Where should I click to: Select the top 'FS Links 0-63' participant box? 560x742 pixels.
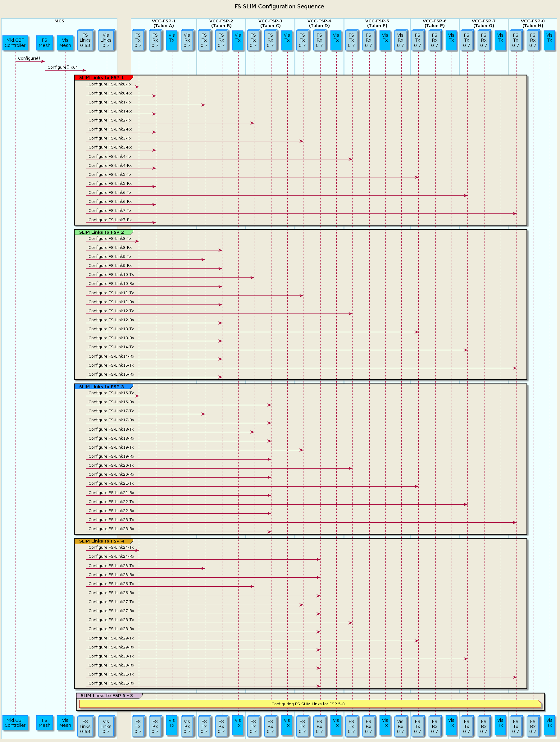[85, 40]
